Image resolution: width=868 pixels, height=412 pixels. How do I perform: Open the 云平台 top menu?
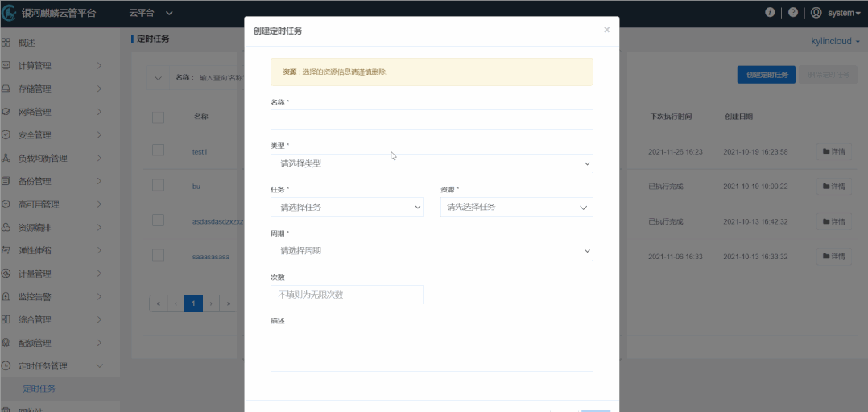click(x=151, y=13)
